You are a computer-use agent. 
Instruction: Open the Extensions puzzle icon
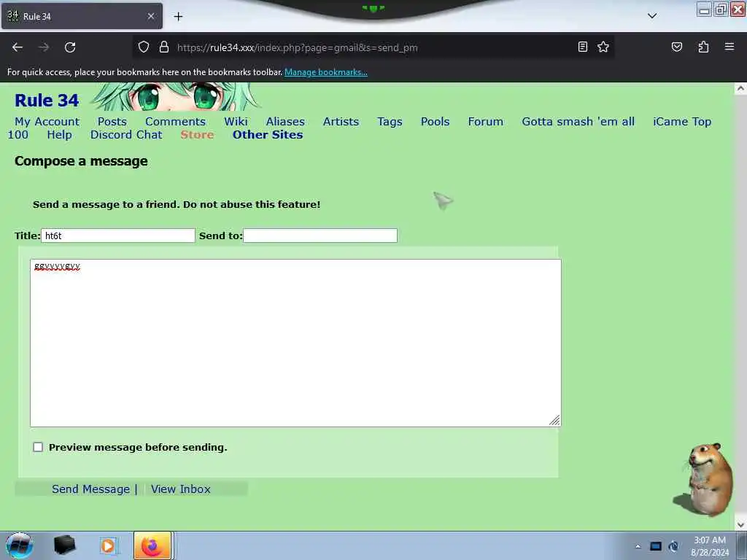pyautogui.click(x=703, y=47)
